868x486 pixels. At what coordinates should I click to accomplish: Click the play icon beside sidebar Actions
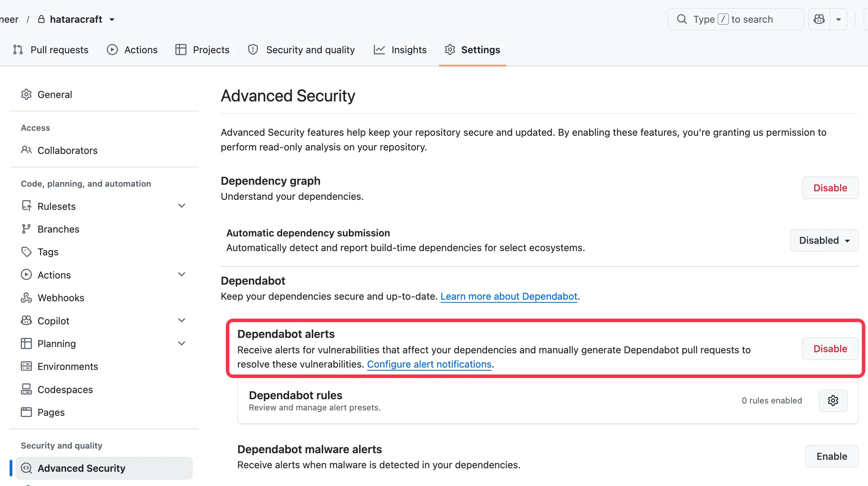(x=26, y=275)
